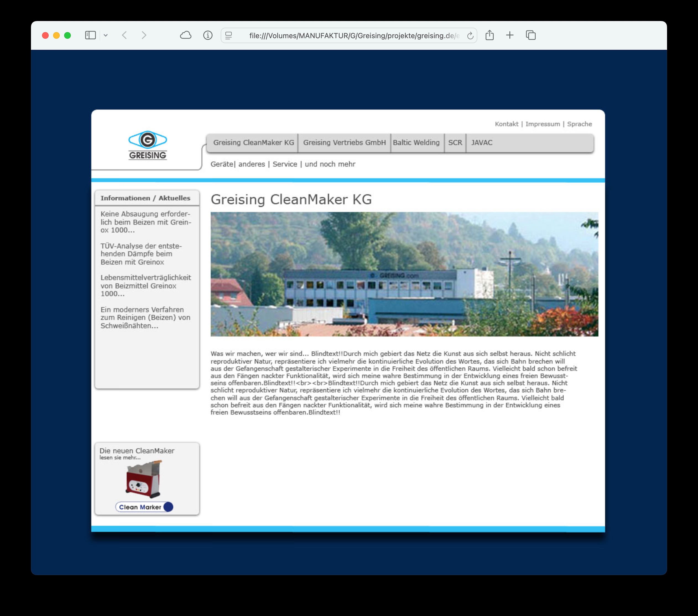Click the Kontakt link
The image size is (698, 616).
click(506, 124)
